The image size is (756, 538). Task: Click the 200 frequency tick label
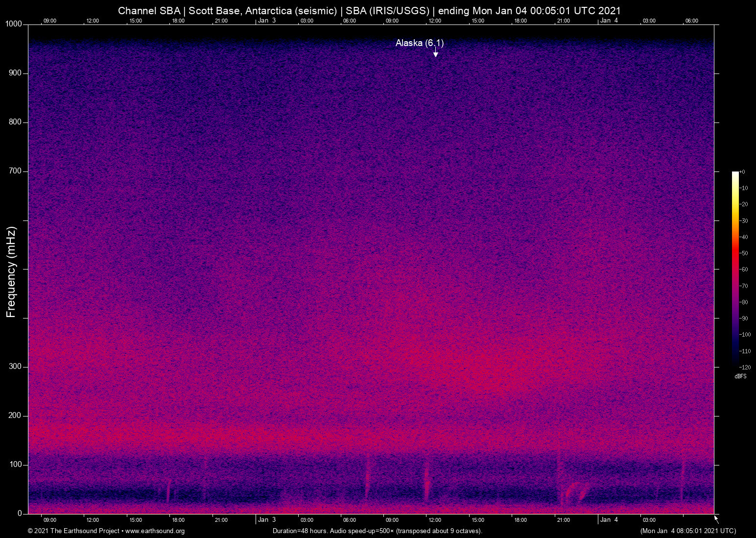click(x=15, y=416)
